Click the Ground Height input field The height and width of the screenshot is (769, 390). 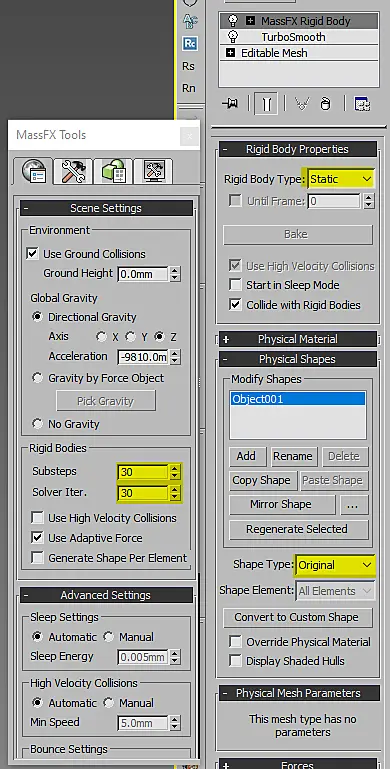pyautogui.click(x=143, y=274)
